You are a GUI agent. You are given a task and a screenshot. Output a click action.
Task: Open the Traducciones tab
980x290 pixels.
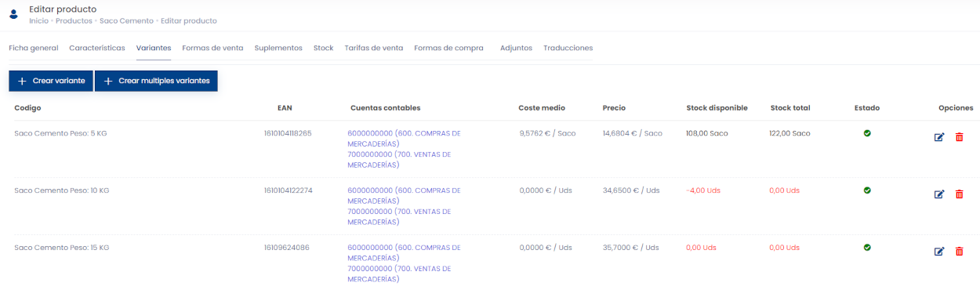pos(568,48)
